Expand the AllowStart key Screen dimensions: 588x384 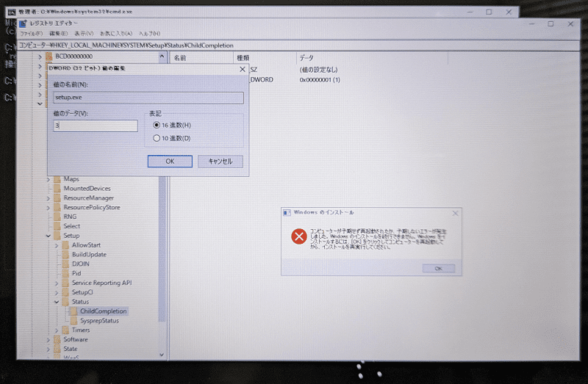(x=57, y=245)
